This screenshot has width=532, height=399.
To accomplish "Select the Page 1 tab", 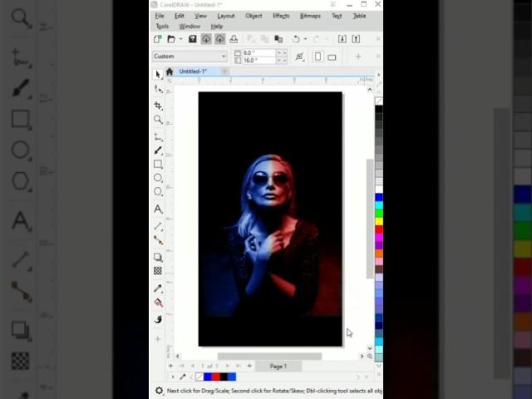I will pos(278,366).
